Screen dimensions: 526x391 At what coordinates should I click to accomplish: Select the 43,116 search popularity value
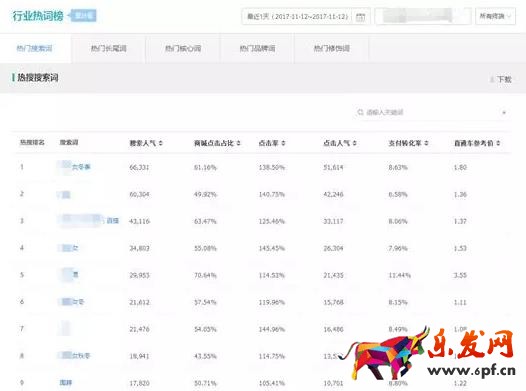tap(139, 221)
